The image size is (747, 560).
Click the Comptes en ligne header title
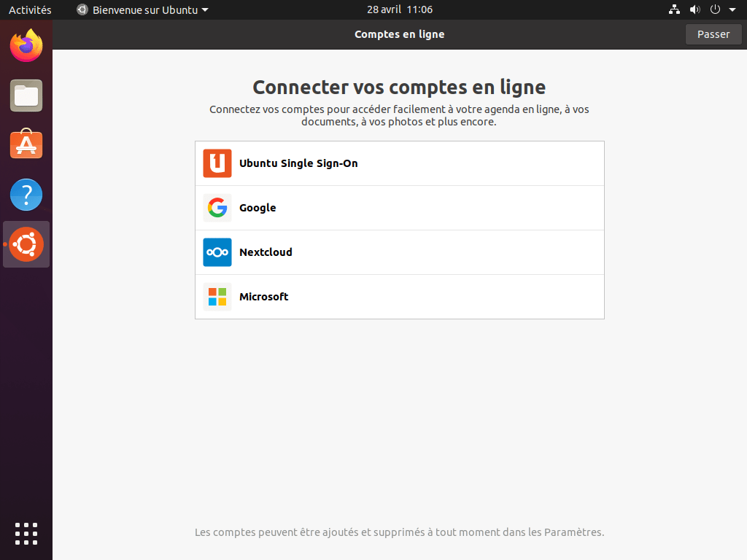tap(399, 34)
